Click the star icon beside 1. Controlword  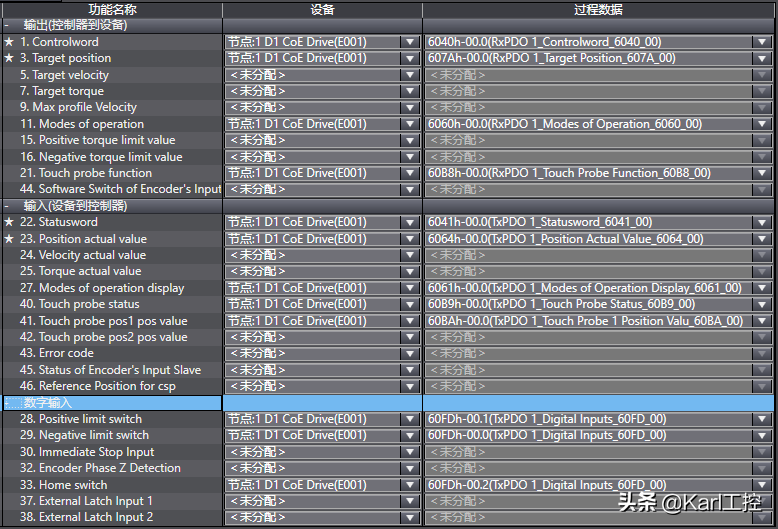click(9, 42)
